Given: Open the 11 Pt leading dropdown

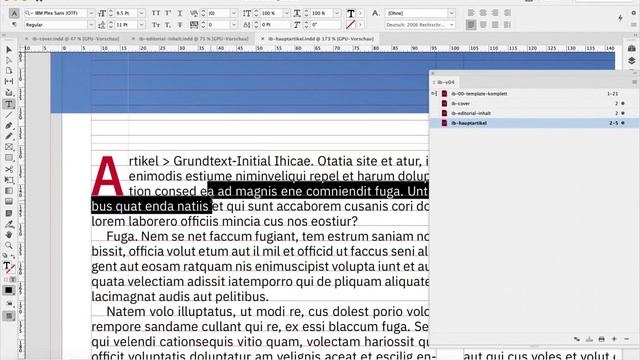Looking at the screenshot, I should (141, 25).
